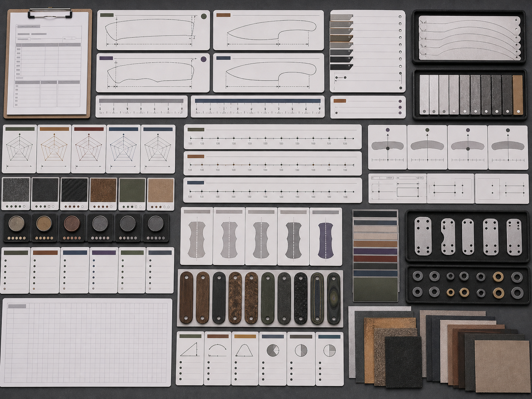532x399 pixels.
Task: Pick the purple strip in color stack
Action: click(x=375, y=252)
